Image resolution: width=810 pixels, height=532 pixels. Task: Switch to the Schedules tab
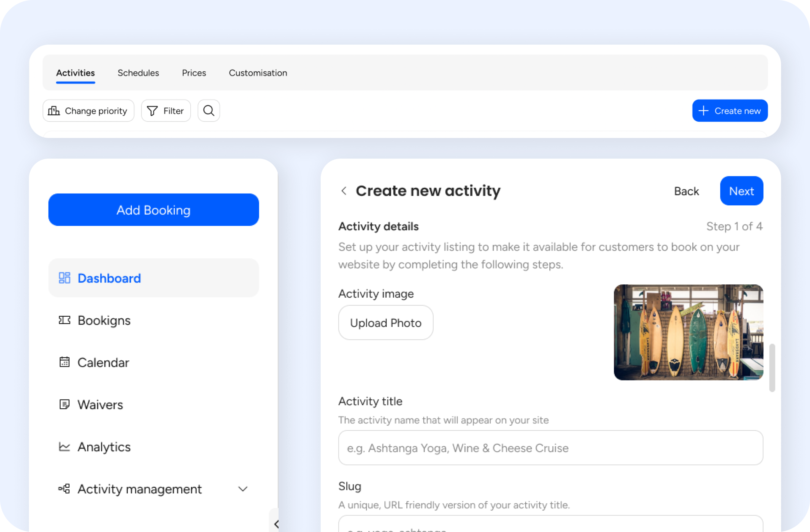pos(138,73)
